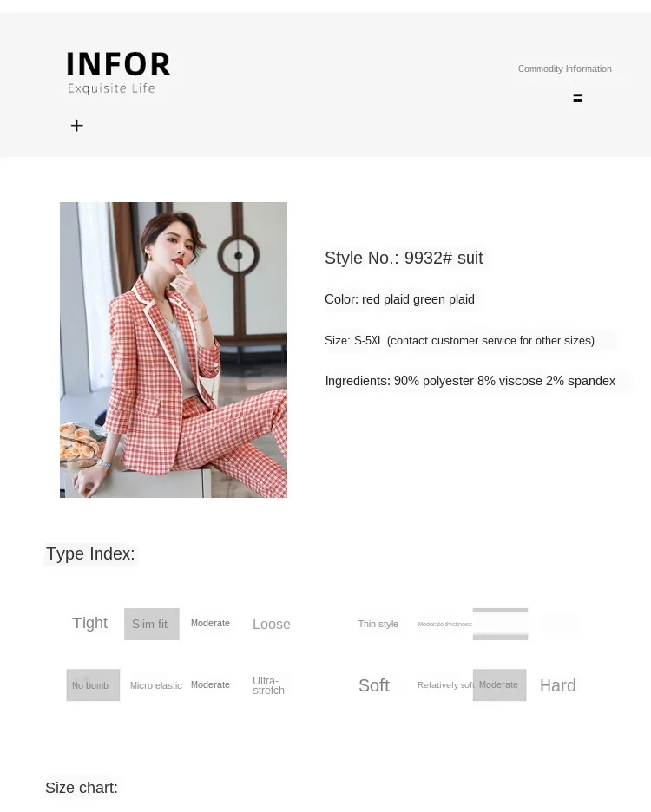Click the Commodity Information label

tap(564, 69)
